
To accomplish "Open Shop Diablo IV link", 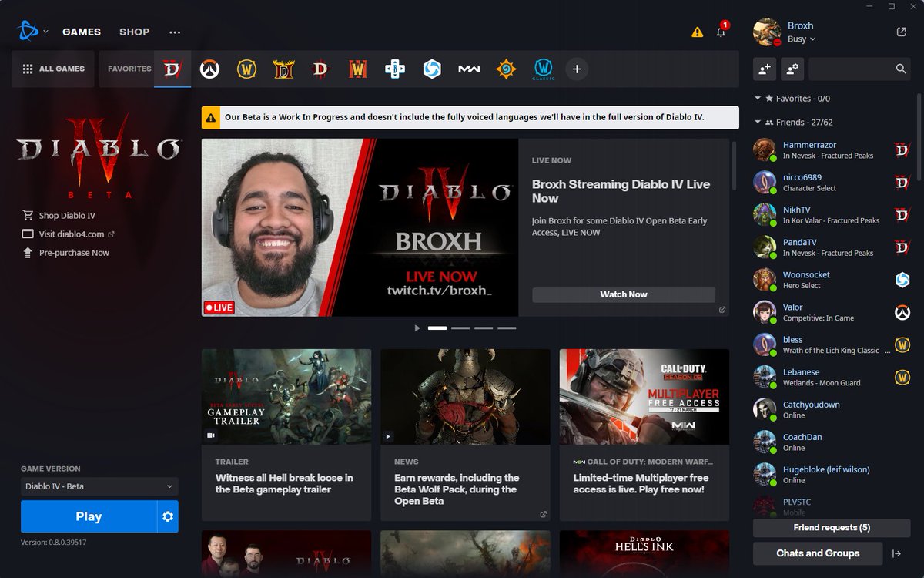I will [60, 216].
